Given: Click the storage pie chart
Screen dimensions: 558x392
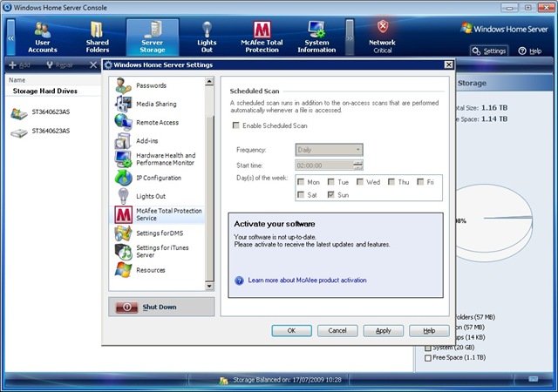Looking at the screenshot, I should [x=494, y=222].
